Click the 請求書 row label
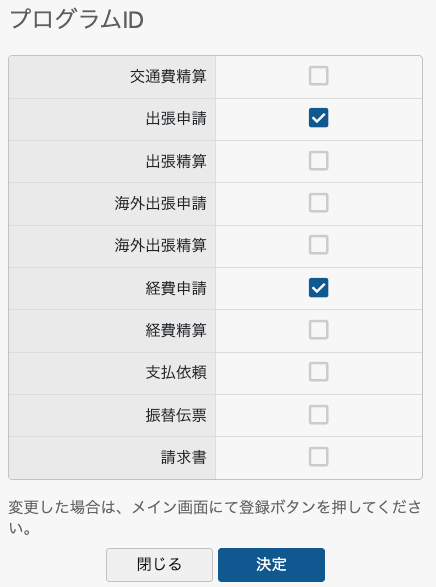The height and width of the screenshot is (587, 436). click(184, 457)
